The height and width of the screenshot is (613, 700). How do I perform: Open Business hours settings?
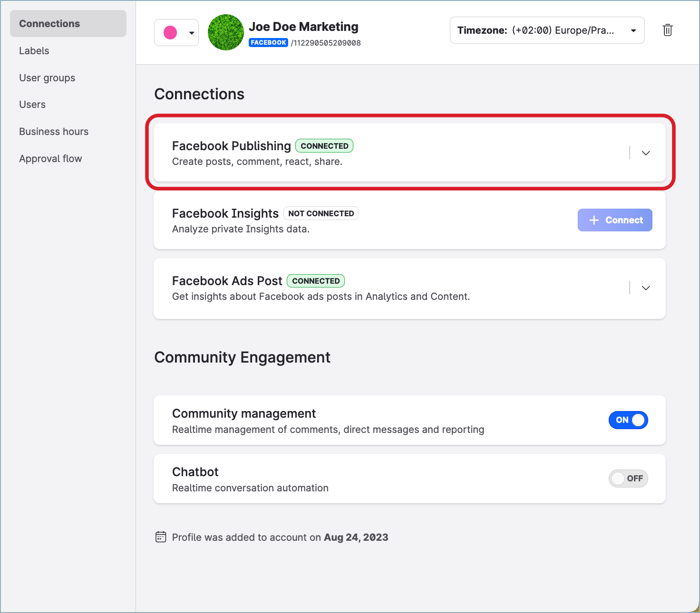tap(54, 132)
